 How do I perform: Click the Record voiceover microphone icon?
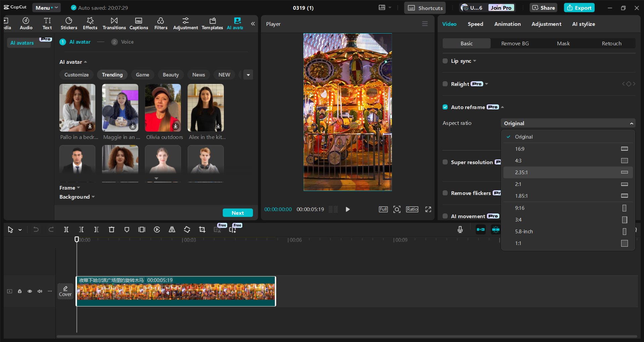pos(460,230)
